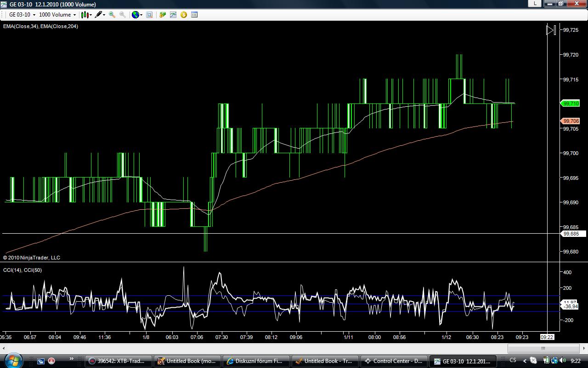Click the horizontal scrollbar thumb below the chart
This screenshot has height=368, width=588.
pos(543,348)
